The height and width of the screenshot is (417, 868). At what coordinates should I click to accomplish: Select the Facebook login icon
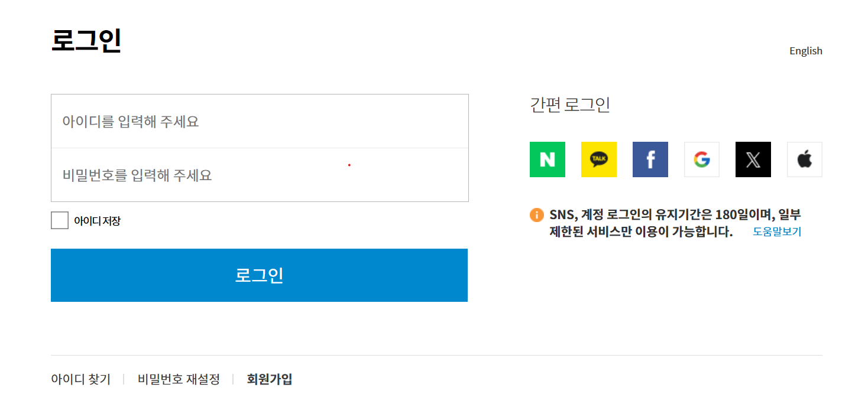click(x=650, y=159)
